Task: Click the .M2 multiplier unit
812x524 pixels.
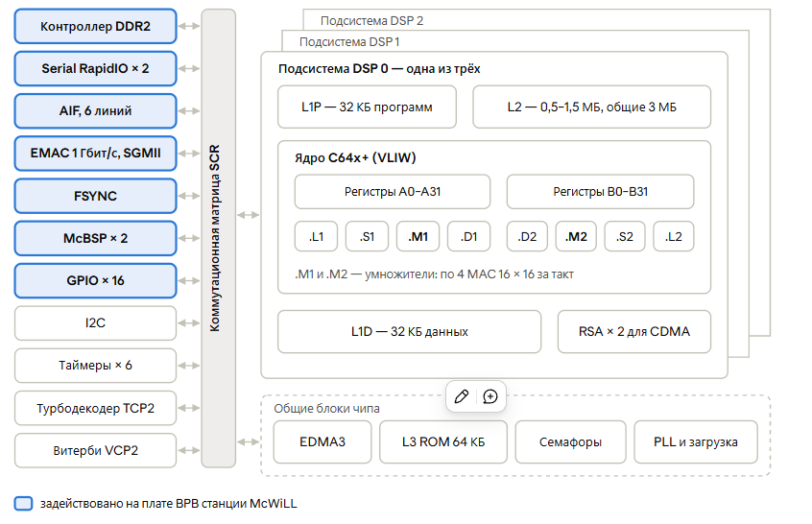Action: [x=576, y=237]
